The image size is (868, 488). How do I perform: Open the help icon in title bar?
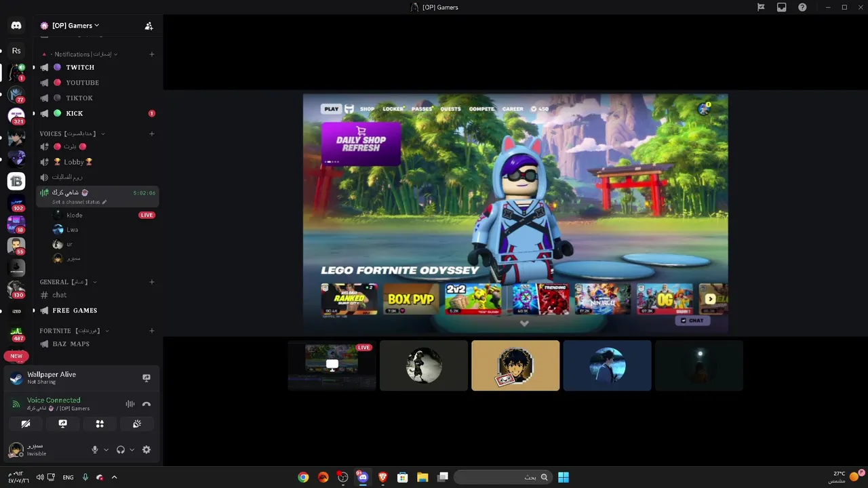[803, 7]
